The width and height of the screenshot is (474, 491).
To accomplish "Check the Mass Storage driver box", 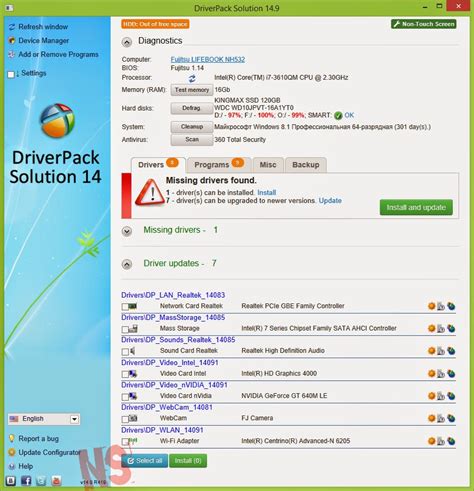I will tap(125, 329).
